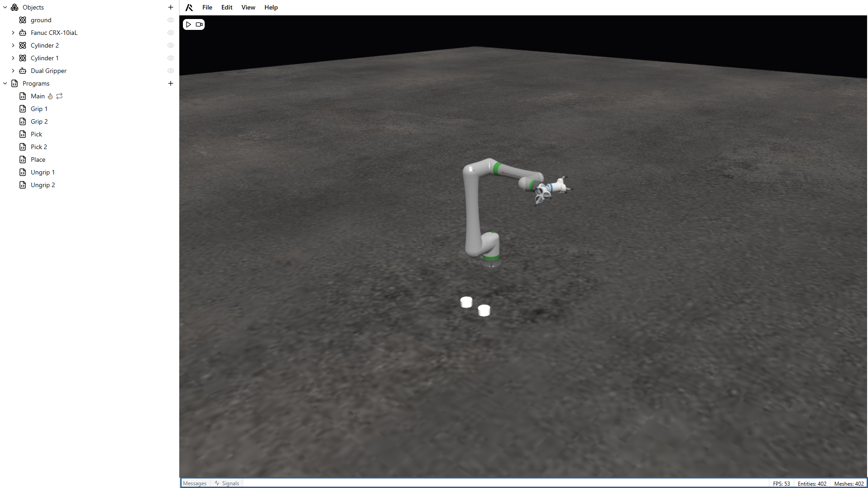Open the Signals panel
Image resolution: width=868 pixels, height=488 pixels.
(x=227, y=483)
